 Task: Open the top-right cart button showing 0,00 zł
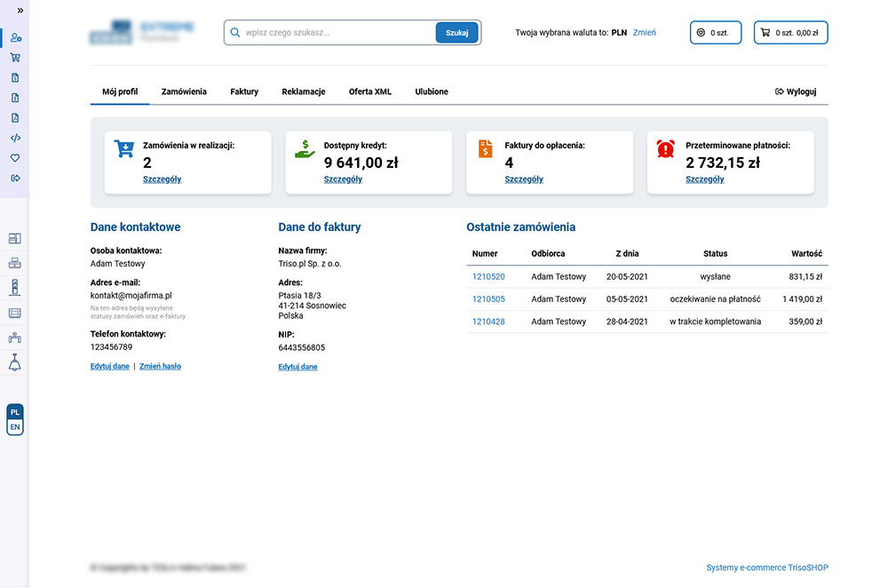coord(790,33)
